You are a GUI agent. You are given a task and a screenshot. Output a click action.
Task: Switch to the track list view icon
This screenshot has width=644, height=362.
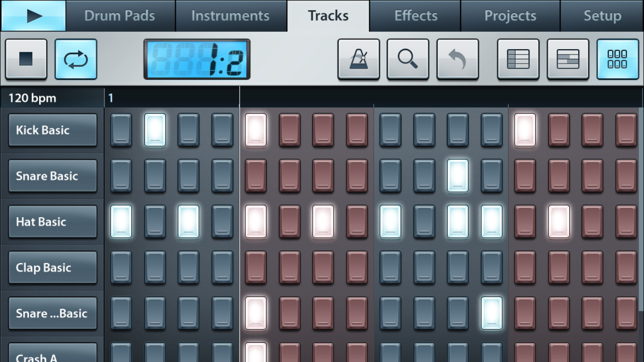pyautogui.click(x=518, y=59)
